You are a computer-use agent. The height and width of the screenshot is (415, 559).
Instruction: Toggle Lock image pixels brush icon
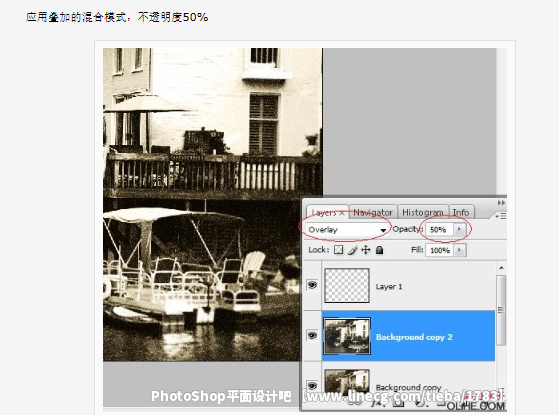coord(353,250)
